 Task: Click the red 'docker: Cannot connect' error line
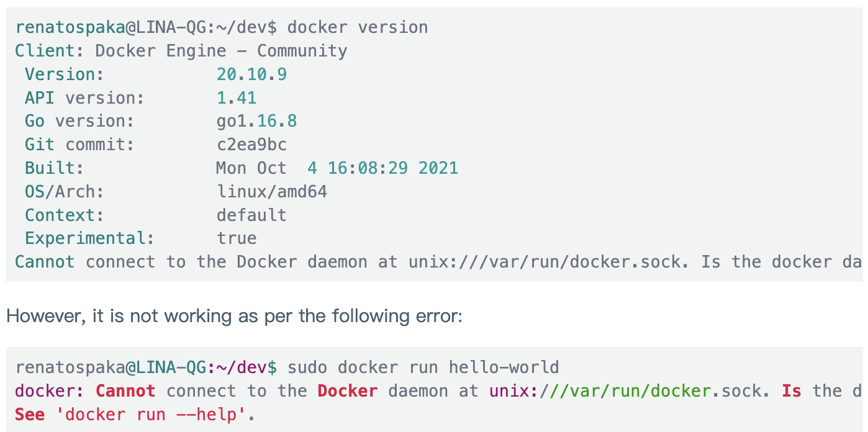tap(438, 391)
